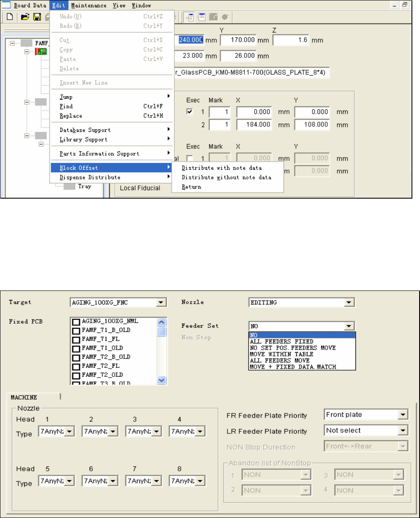This screenshot has height=518, width=420.
Task: Check FAMF_72_B_OLD in Fixed PCB list
Action: pyautogui.click(x=76, y=357)
